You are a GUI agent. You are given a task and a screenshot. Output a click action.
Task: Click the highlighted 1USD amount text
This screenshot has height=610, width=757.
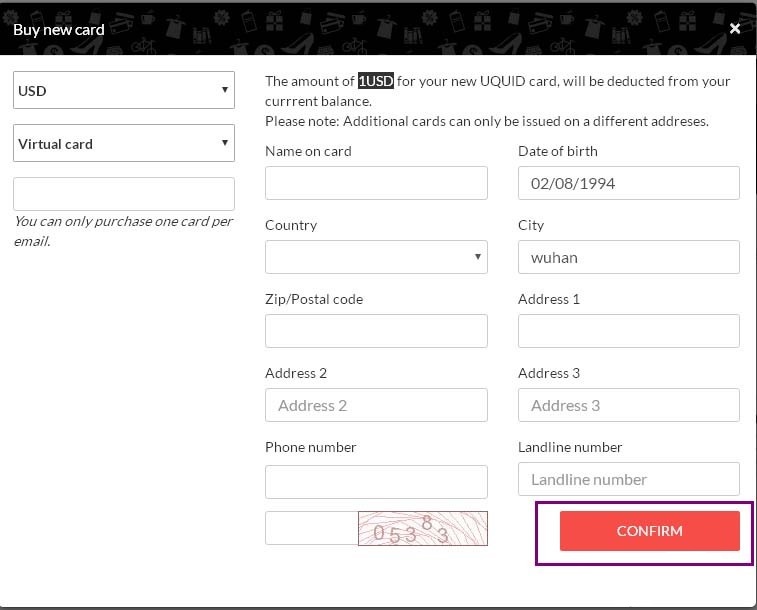(376, 81)
